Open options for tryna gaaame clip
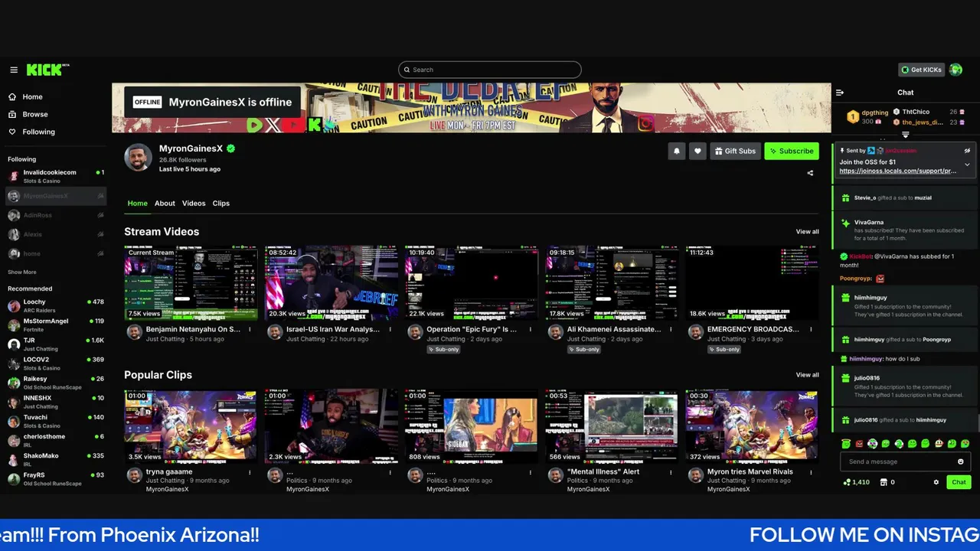This screenshot has width=980, height=551. pos(250,472)
